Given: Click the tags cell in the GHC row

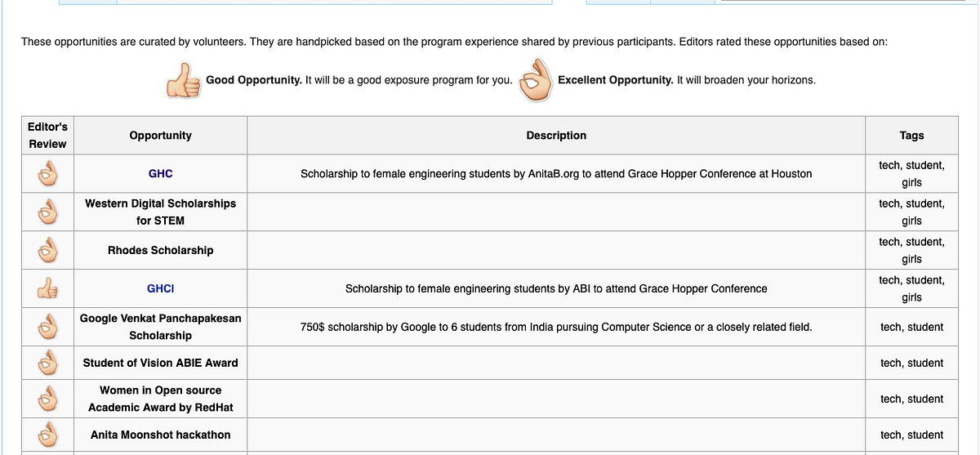Looking at the screenshot, I should (x=911, y=174).
